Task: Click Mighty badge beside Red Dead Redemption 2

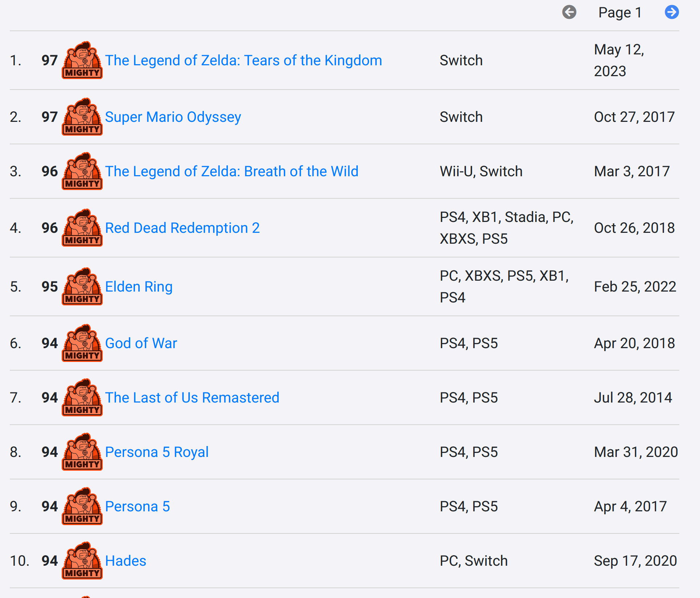Action: [x=82, y=228]
